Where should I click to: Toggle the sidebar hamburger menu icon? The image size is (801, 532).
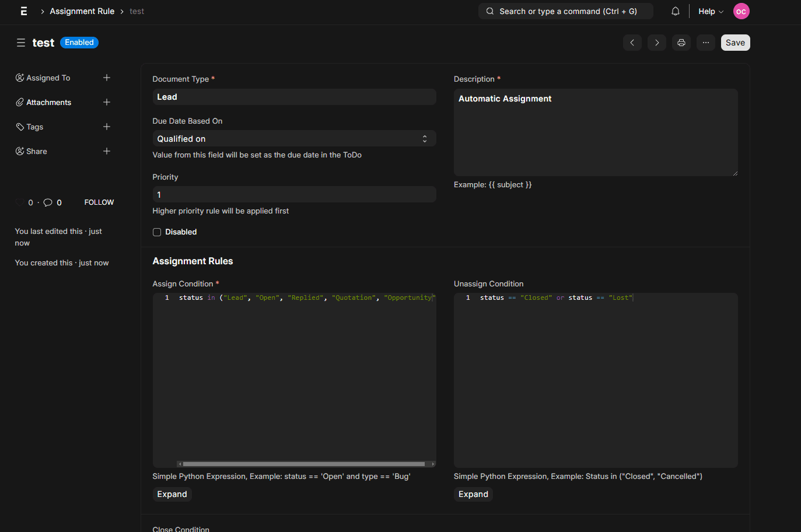(21, 43)
